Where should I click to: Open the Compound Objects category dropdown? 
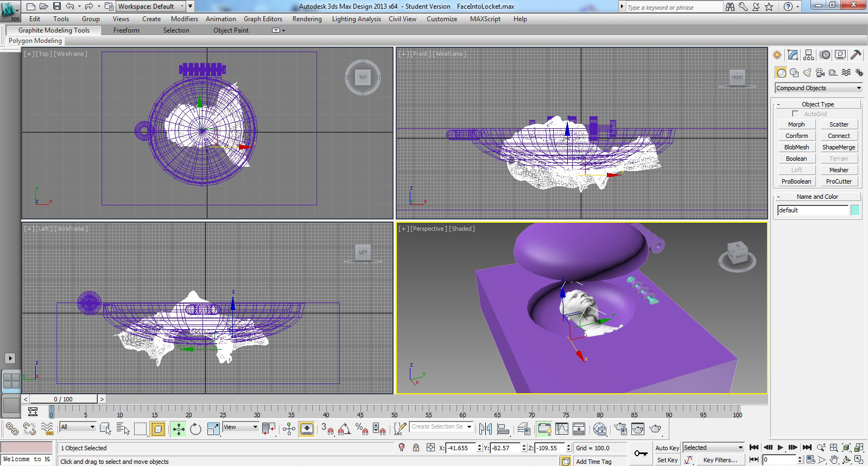(819, 88)
